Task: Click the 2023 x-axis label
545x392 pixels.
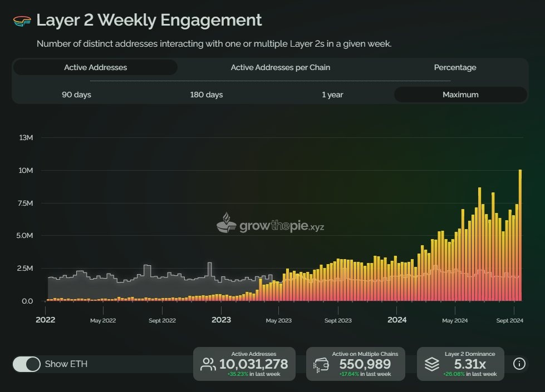Action: click(221, 320)
